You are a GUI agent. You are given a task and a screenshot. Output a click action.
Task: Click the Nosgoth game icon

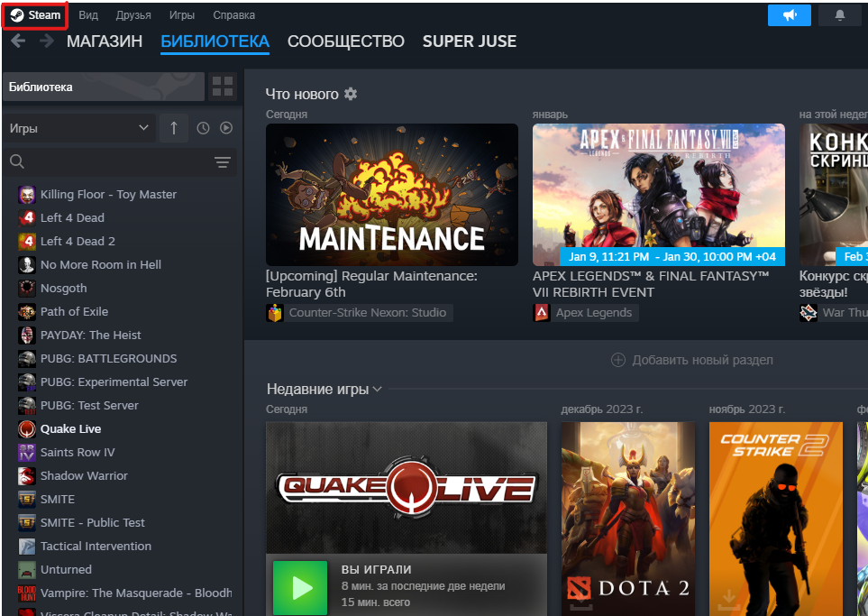[26, 288]
